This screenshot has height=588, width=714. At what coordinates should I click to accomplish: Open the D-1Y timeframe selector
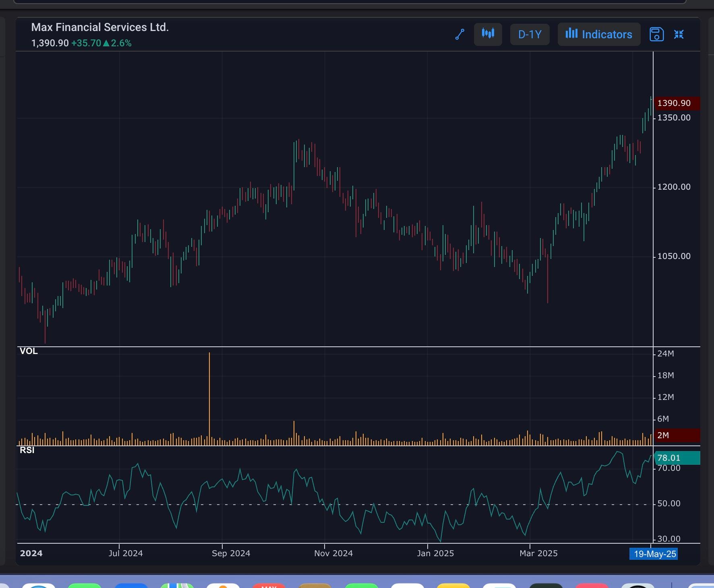tap(530, 34)
